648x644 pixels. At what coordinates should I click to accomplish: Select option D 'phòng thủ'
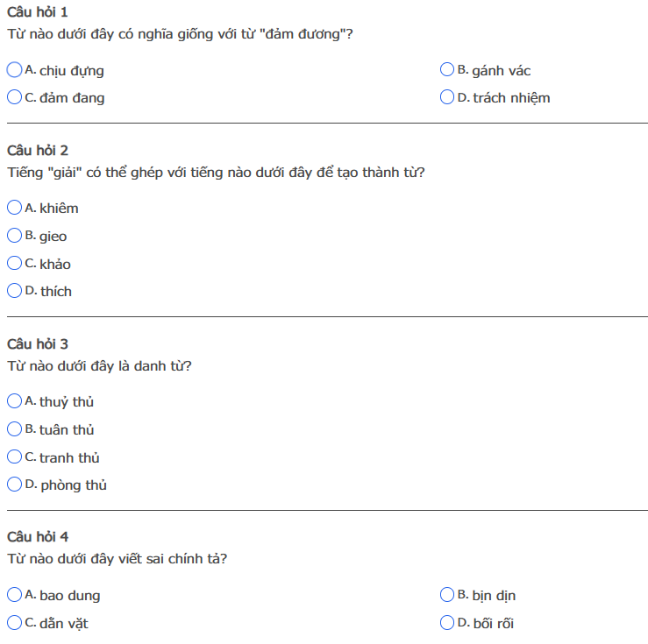pyautogui.click(x=15, y=485)
